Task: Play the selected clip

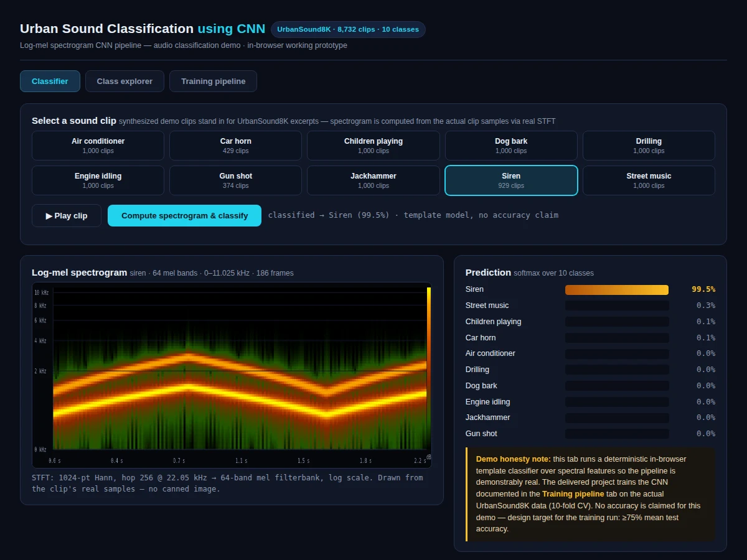Action: pyautogui.click(x=67, y=216)
